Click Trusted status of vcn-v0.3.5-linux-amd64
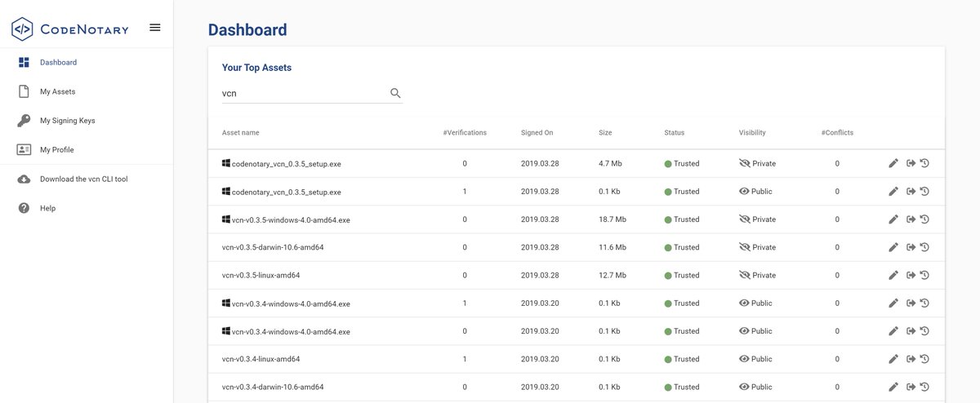 [x=682, y=276]
